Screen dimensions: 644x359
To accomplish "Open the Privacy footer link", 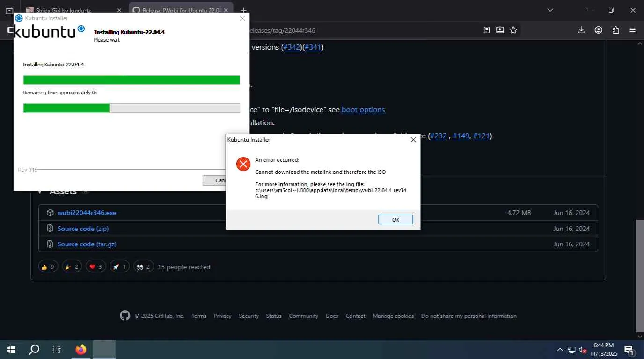I will [x=223, y=316].
